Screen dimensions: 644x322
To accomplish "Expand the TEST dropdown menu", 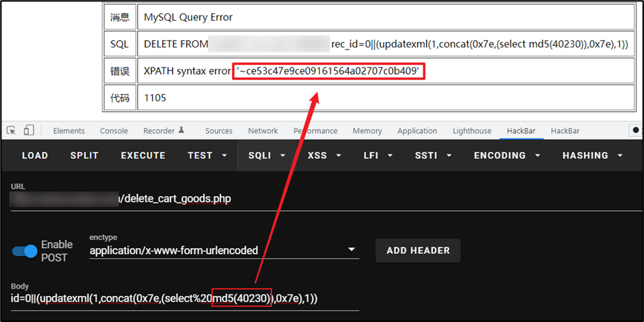I will pyautogui.click(x=208, y=155).
